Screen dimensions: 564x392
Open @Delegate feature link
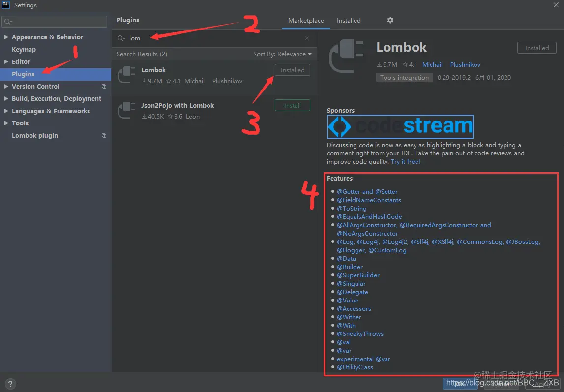[x=352, y=292]
